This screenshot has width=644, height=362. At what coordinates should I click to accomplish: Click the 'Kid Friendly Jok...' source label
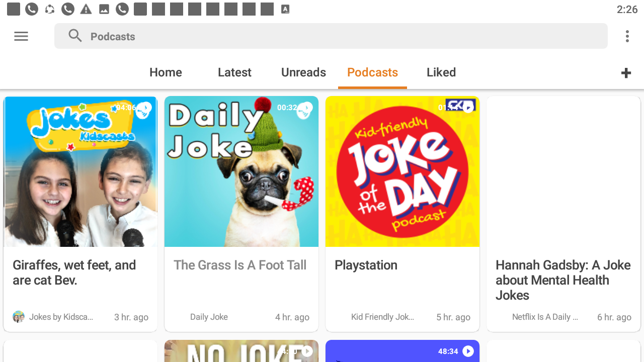pos(382,317)
